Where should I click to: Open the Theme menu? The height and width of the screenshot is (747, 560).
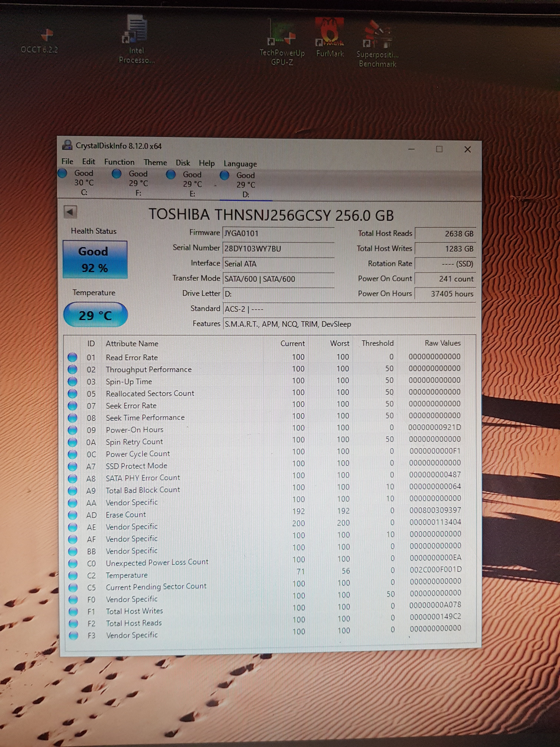[x=155, y=162]
